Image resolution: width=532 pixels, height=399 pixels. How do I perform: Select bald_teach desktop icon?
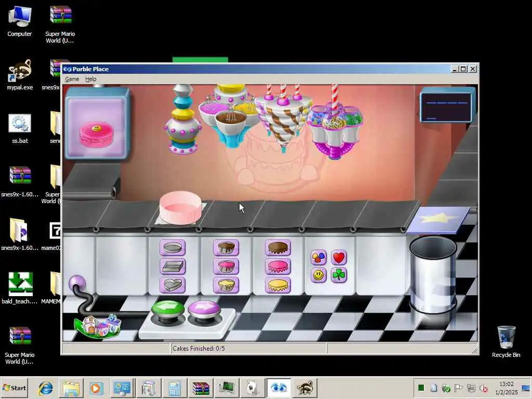click(x=20, y=288)
